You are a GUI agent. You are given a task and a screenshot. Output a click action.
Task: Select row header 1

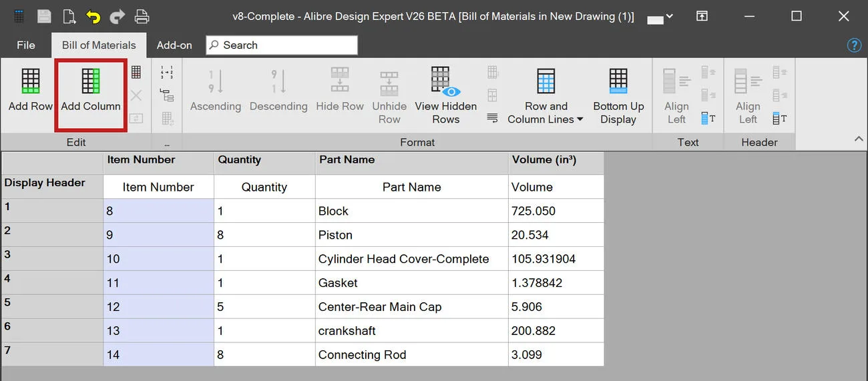coord(52,211)
